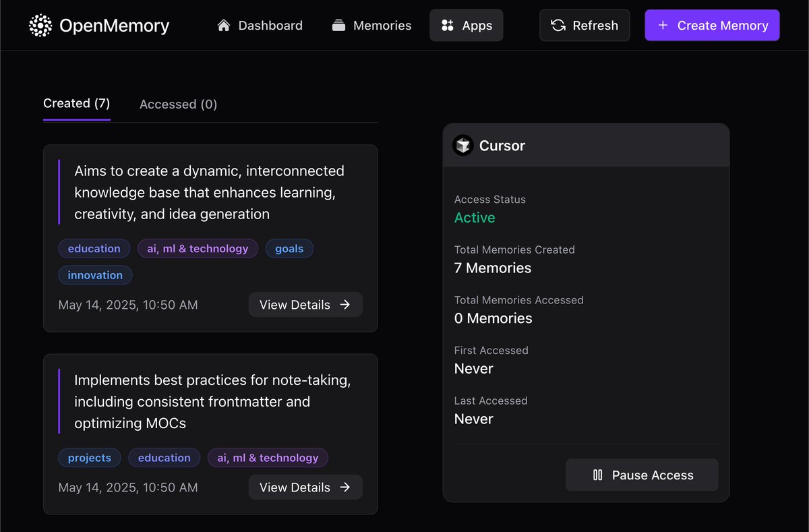
Task: Click the OpenMemory logo icon
Action: pos(40,26)
